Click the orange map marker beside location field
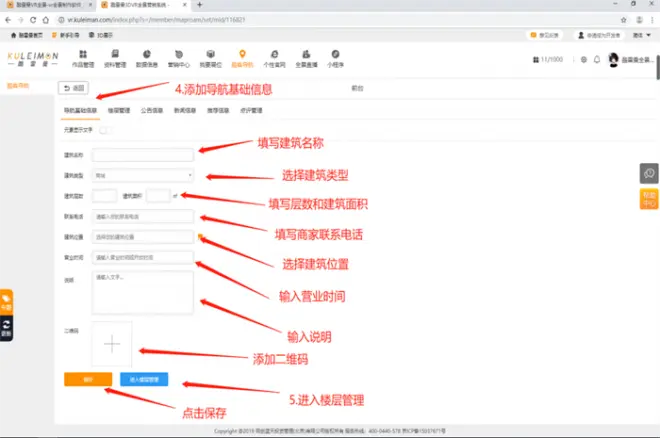 (x=200, y=237)
